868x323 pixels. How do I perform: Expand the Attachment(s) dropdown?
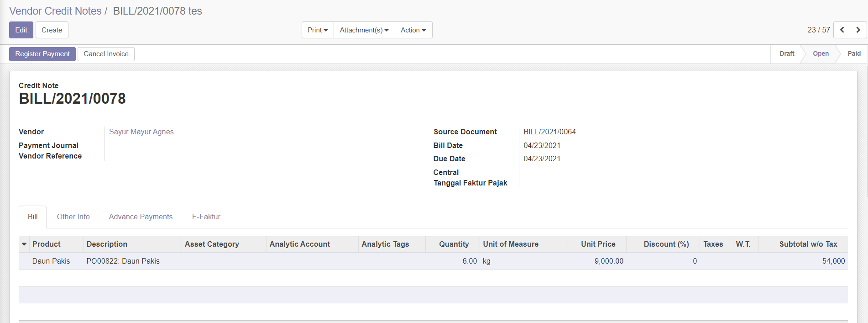click(364, 30)
